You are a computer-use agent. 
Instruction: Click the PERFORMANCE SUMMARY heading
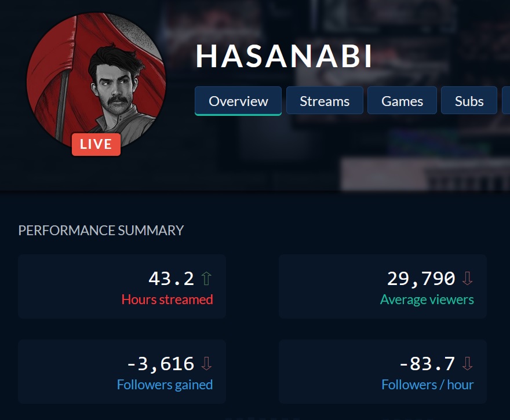101,231
